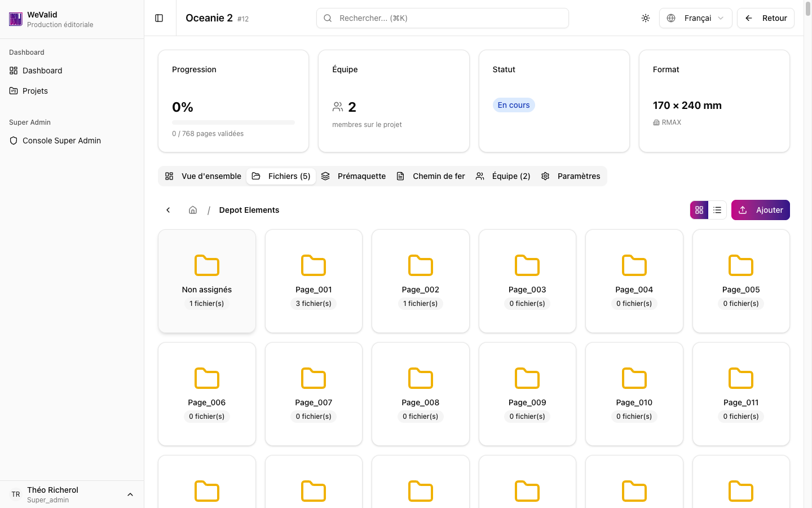Navigate back with the breadcrumb chevron
Viewport: 812px width, 508px height.
(168, 209)
